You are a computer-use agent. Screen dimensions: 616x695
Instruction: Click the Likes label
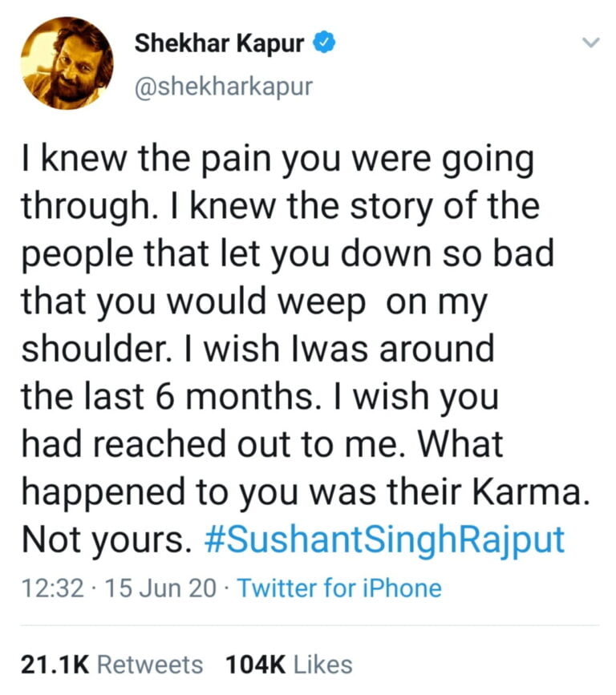[x=323, y=665]
